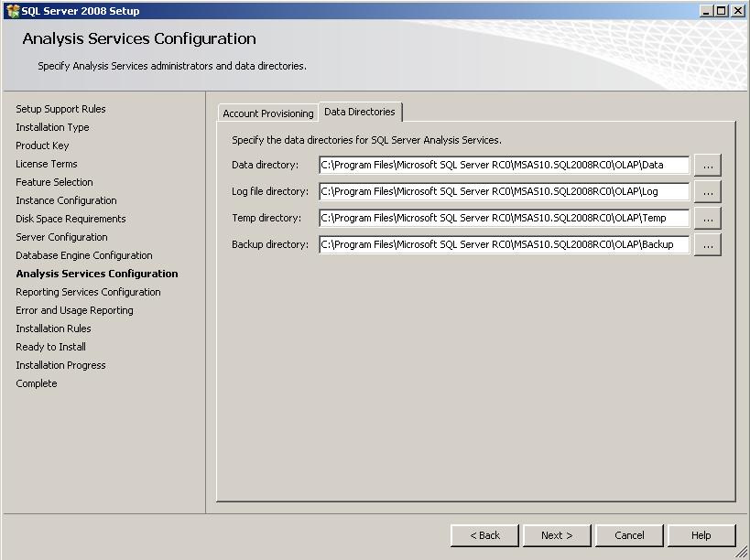Click the Complete step in sidebar
750x560 pixels.
(x=37, y=383)
